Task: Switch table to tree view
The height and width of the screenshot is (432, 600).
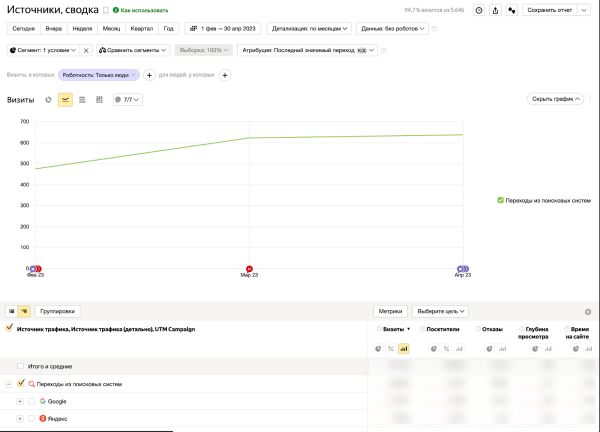Action: tap(24, 312)
